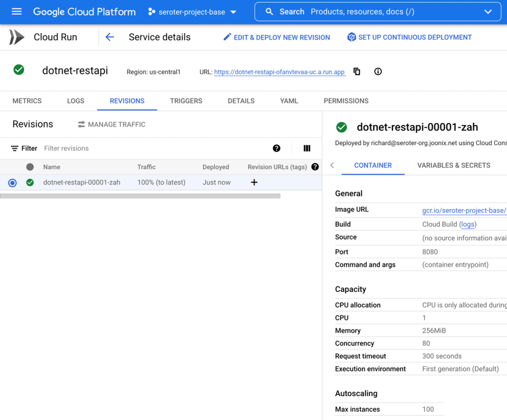
Task: Click the back arrow to services list
Action: 110,37
